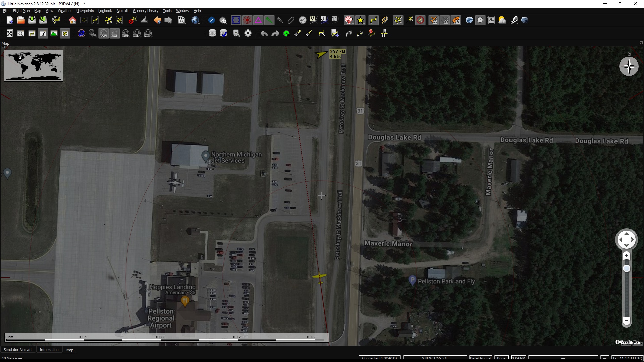
Task: Show Victor airways on map
Action: [x=313, y=20]
